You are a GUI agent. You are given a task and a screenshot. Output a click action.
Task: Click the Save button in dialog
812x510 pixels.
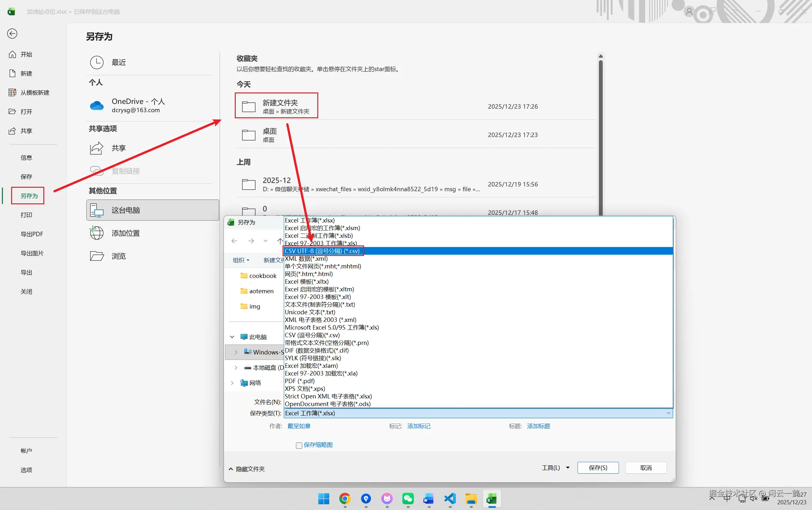click(598, 468)
